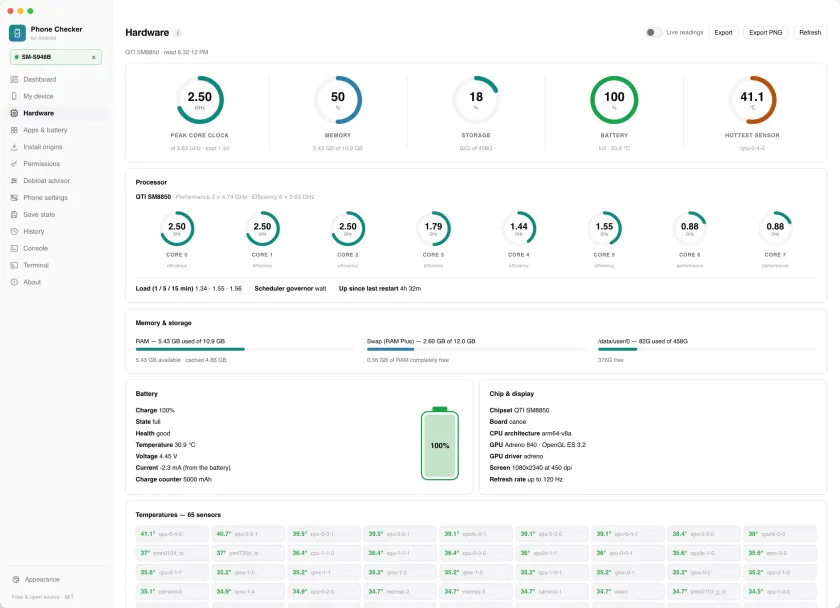Click the Export button
The width and height of the screenshot is (840, 608).
[723, 33]
